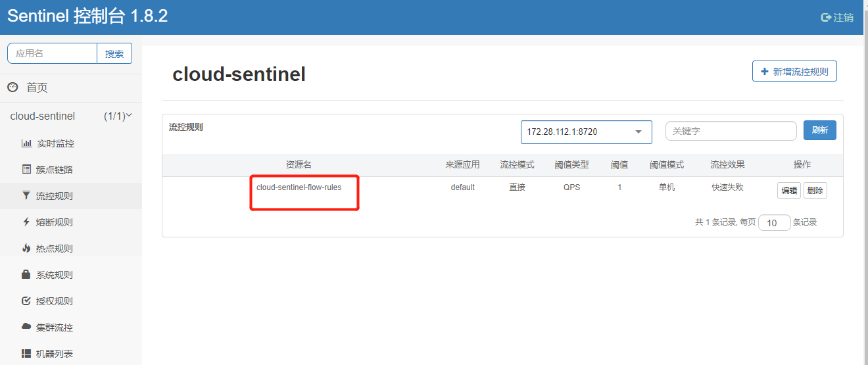Click the (1/1) machine count label
868x365 pixels.
point(114,116)
